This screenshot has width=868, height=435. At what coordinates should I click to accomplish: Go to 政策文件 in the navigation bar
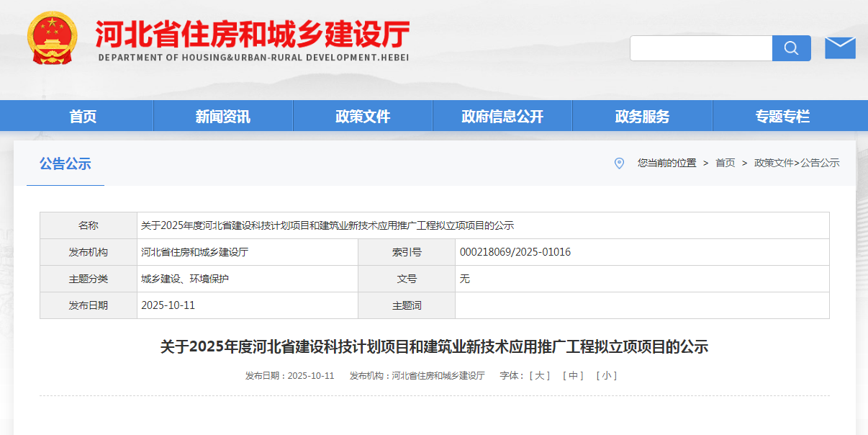(x=363, y=116)
